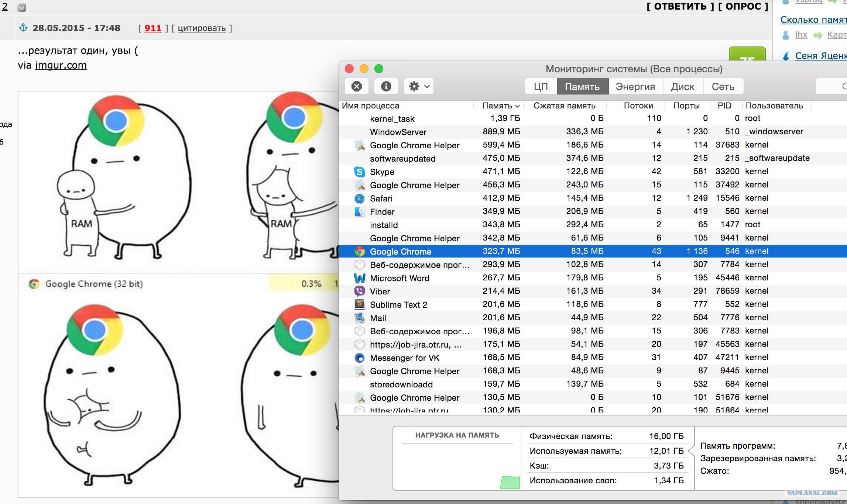
Task: Click the Используемая память 12,01 ГБ value
Action: (666, 451)
